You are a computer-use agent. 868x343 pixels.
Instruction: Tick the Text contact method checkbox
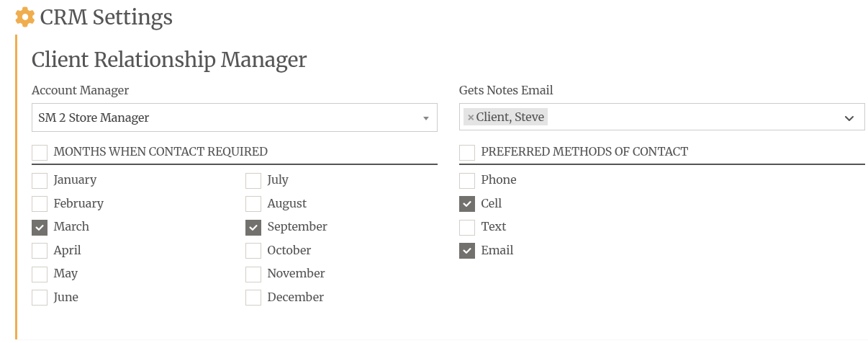pos(467,227)
